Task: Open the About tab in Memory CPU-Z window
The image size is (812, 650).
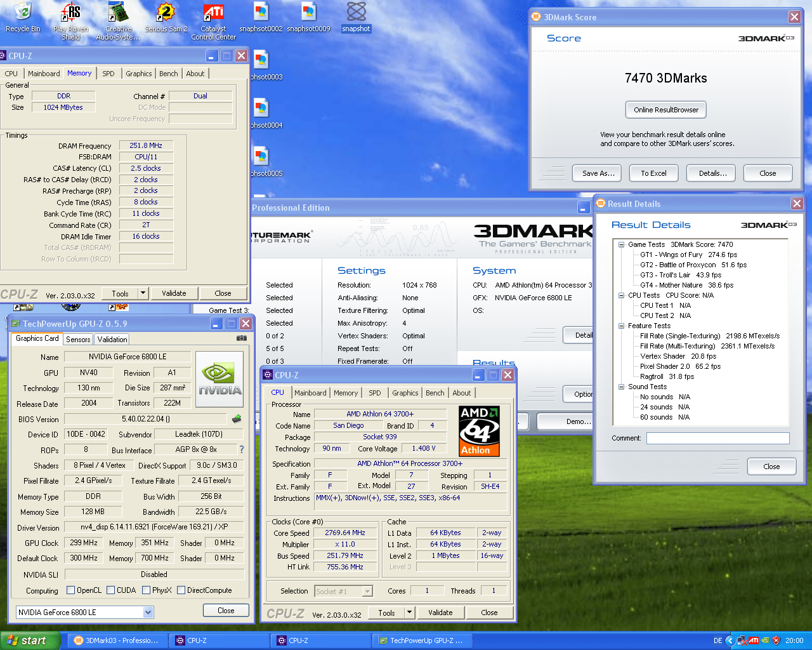Action: [195, 74]
